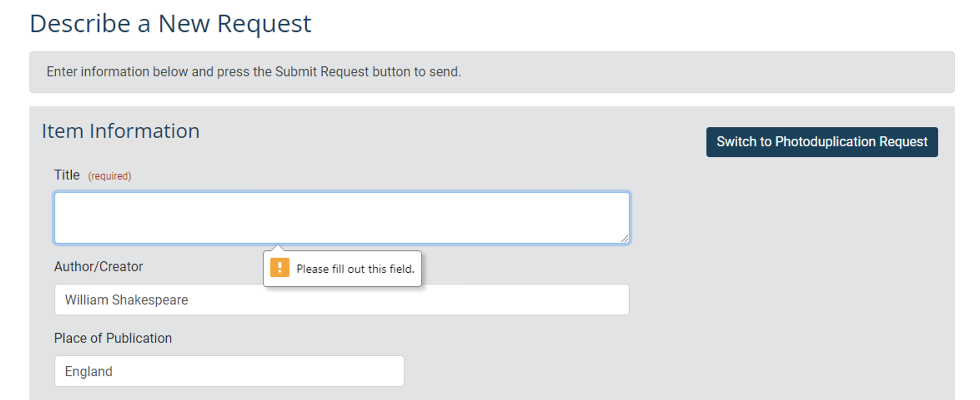
Task: Click the Title field label
Action: coord(67,175)
